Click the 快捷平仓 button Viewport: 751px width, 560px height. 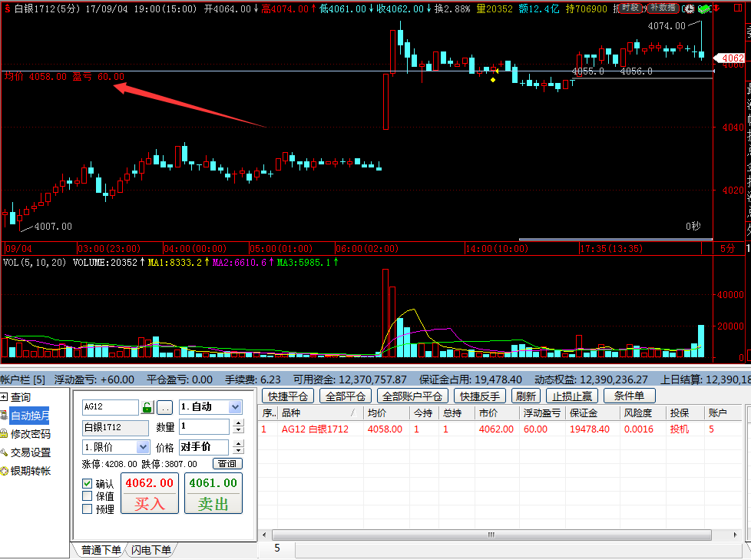click(288, 396)
